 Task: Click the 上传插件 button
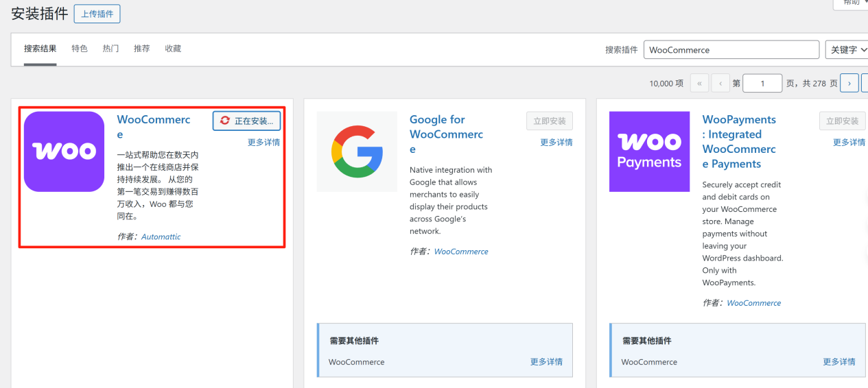pyautogui.click(x=97, y=14)
